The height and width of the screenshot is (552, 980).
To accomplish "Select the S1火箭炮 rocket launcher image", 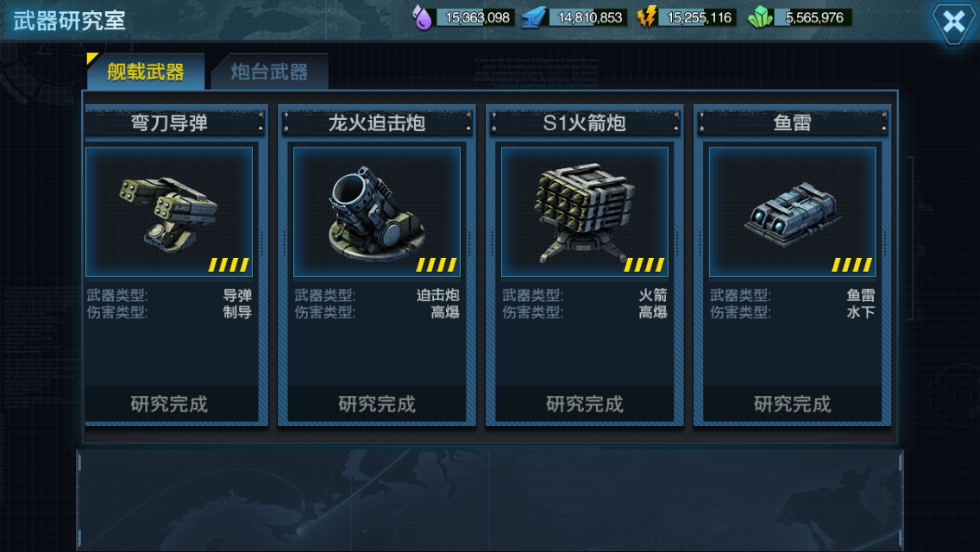I will 584,212.
